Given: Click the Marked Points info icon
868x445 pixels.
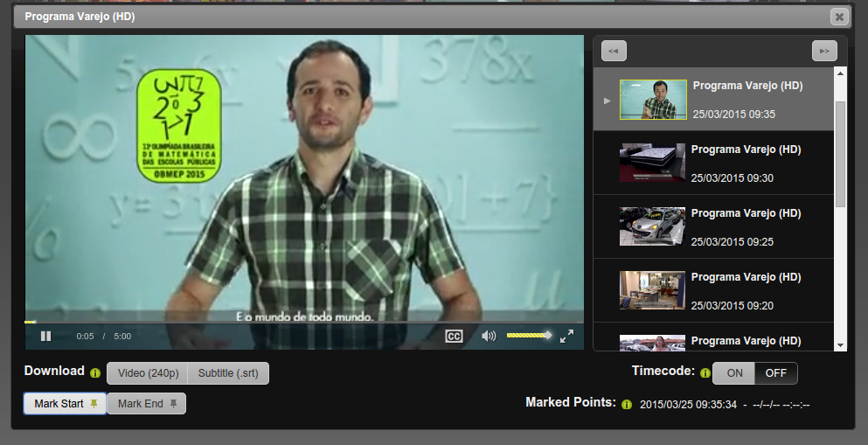Looking at the screenshot, I should coord(626,404).
